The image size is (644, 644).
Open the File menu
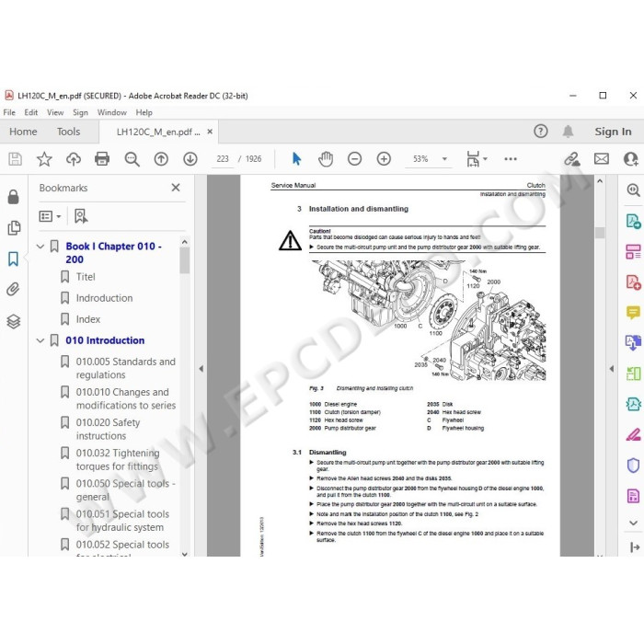[x=9, y=112]
